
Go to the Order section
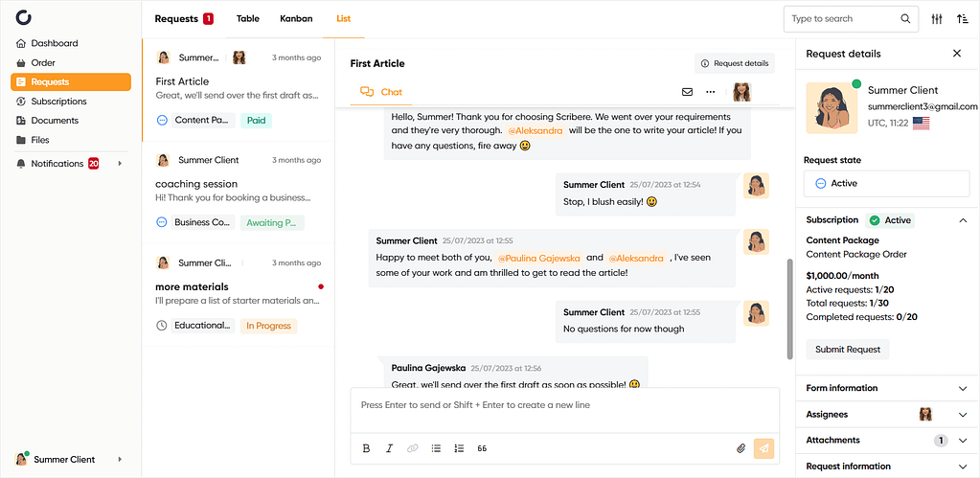pos(43,62)
